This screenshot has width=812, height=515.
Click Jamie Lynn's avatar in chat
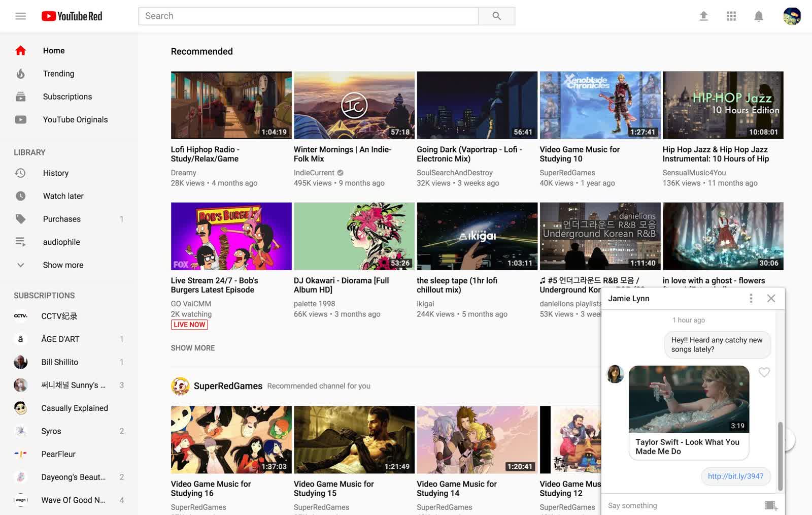616,374
